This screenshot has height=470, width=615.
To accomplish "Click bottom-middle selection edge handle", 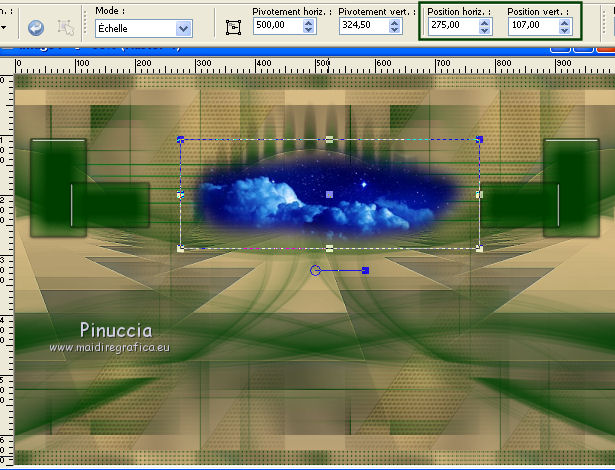I will [329, 248].
